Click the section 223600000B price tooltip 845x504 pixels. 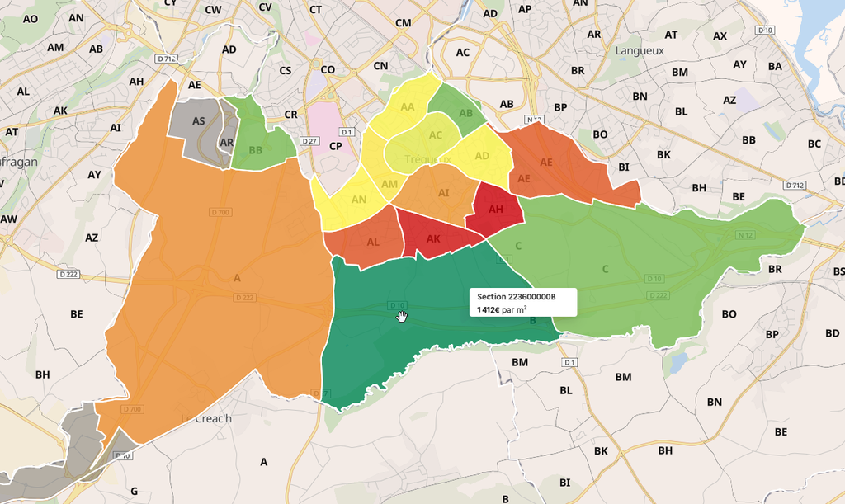(523, 303)
